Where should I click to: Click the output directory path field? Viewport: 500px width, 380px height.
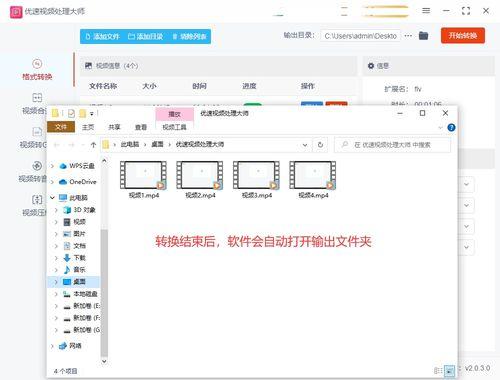[x=361, y=36]
